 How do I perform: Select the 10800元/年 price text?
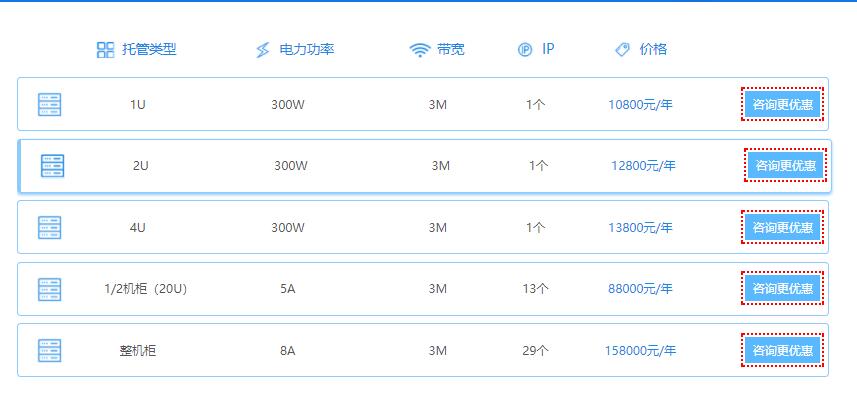(640, 104)
